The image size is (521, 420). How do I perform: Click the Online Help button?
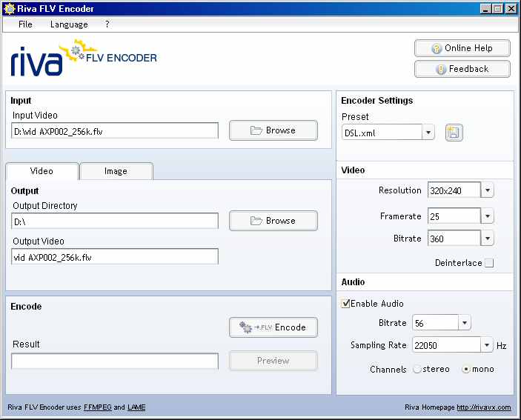coord(462,48)
